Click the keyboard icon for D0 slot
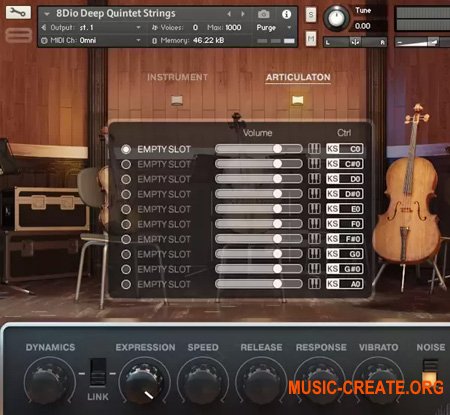Image resolution: width=450 pixels, height=415 pixels. click(314, 179)
